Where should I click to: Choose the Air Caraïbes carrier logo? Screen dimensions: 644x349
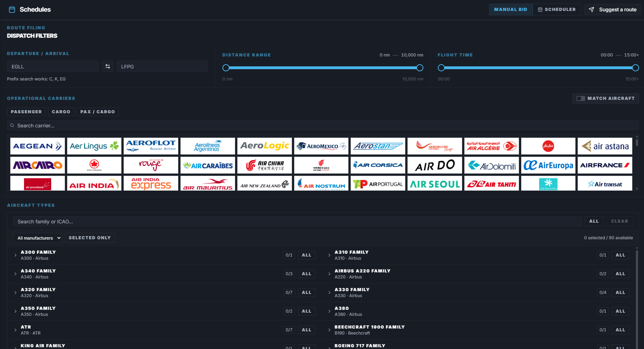tap(208, 165)
